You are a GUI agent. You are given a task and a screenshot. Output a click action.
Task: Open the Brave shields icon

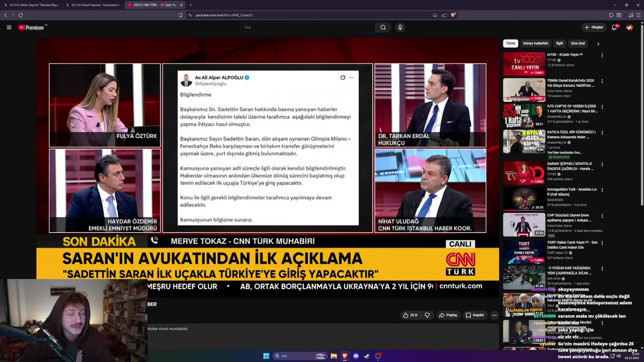click(x=453, y=15)
